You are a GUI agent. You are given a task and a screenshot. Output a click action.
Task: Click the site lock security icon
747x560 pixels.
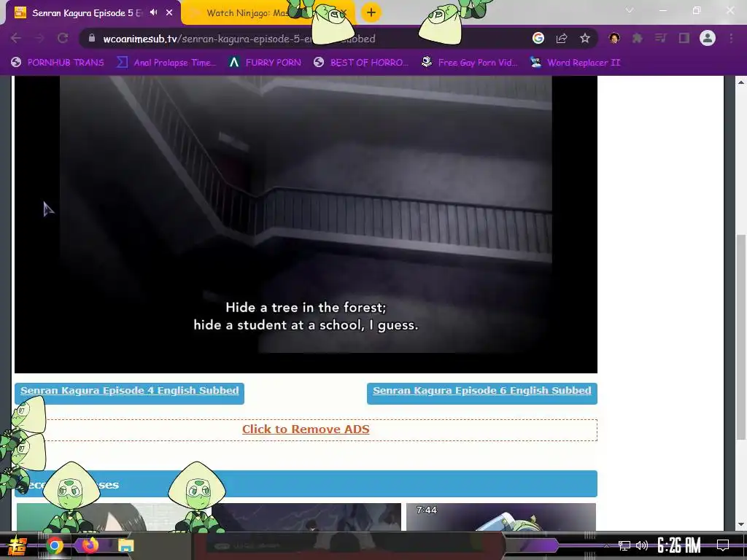pos(92,38)
